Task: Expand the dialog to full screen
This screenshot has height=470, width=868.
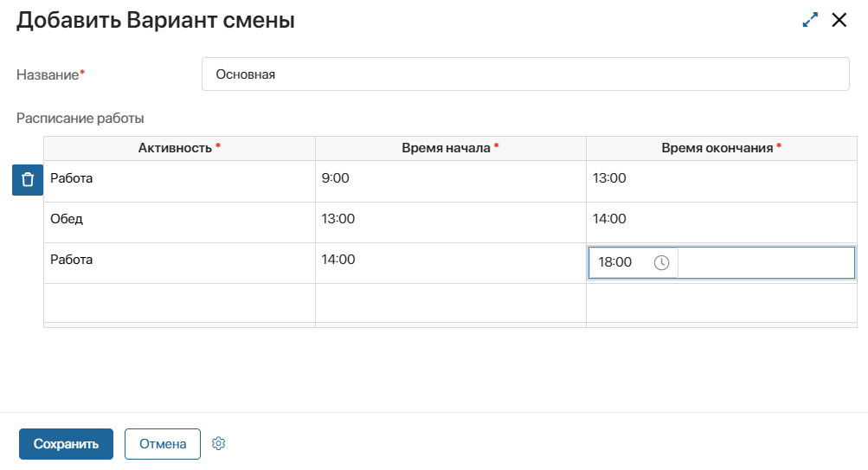Action: pos(810,21)
